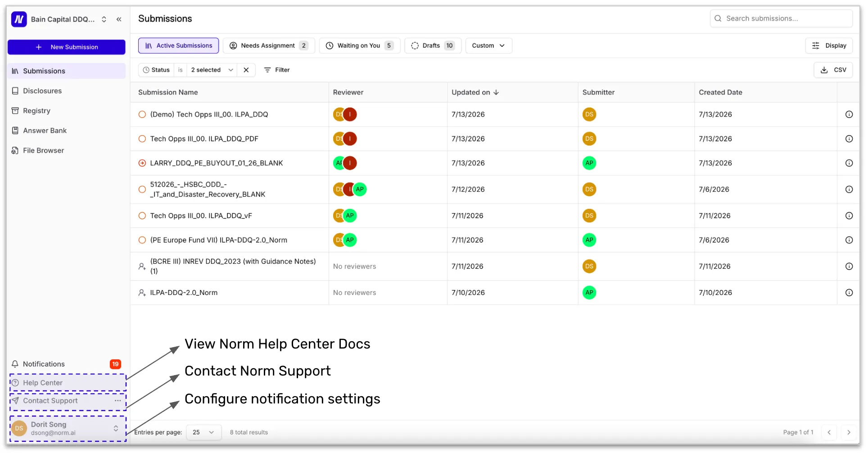This screenshot has width=868, height=453.
Task: Collapse the sidebar with the double-chevron icon
Action: [x=119, y=19]
